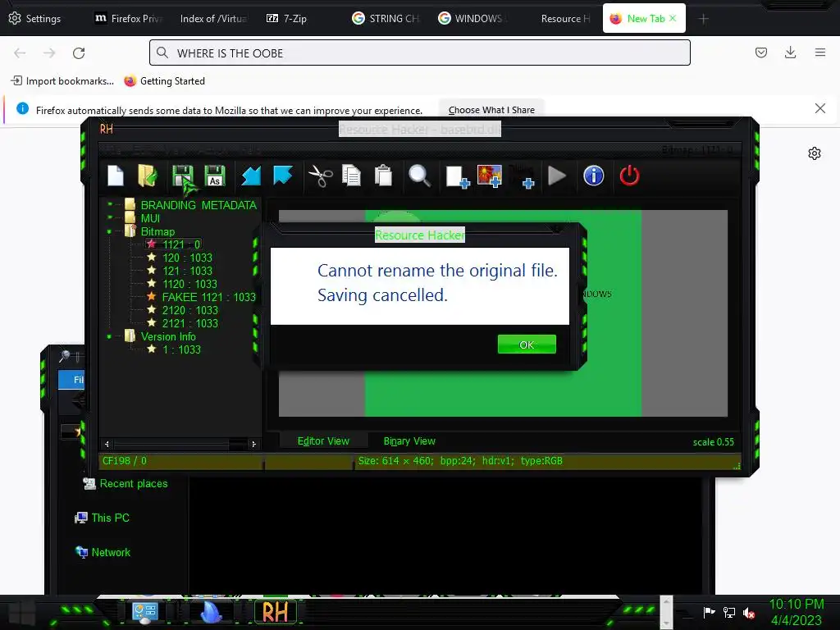Image resolution: width=840 pixels, height=630 pixels.
Task: Reload the page in Firefox
Action: click(79, 53)
